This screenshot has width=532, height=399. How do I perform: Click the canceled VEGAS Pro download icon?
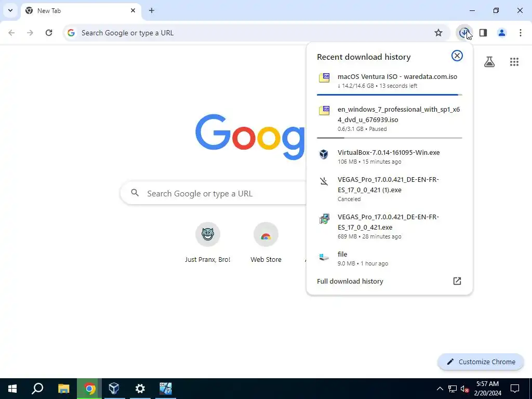point(324,181)
